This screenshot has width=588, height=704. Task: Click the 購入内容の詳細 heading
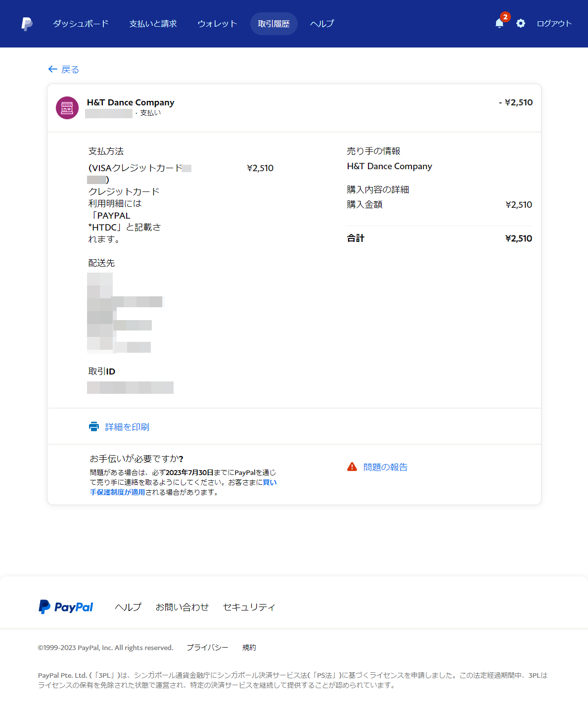(378, 189)
